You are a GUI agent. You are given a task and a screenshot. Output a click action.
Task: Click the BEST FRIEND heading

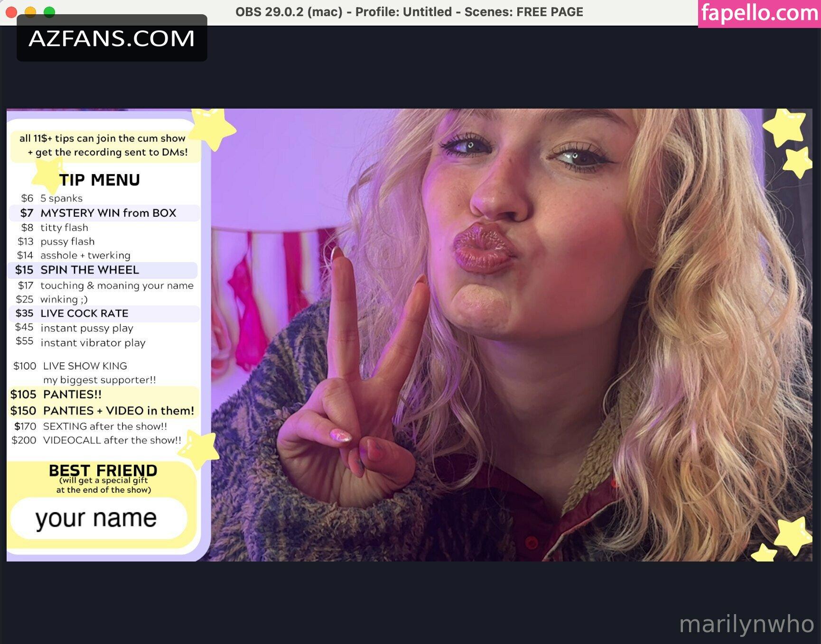(103, 470)
